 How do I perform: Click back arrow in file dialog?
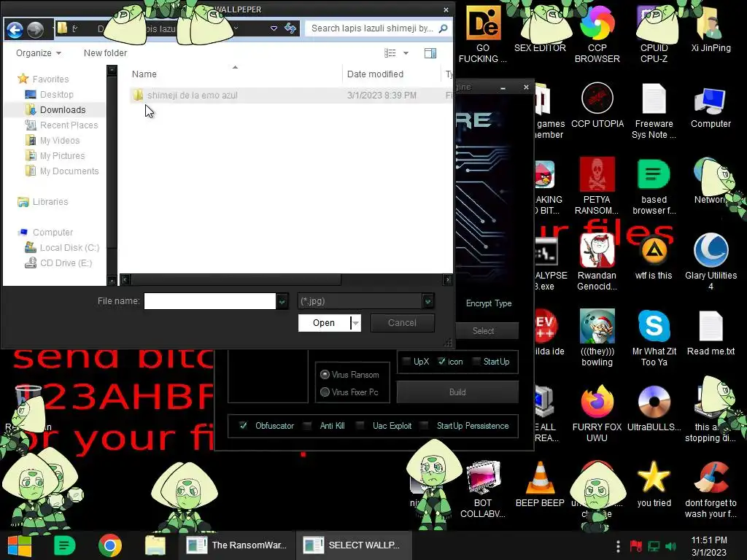[15, 29]
